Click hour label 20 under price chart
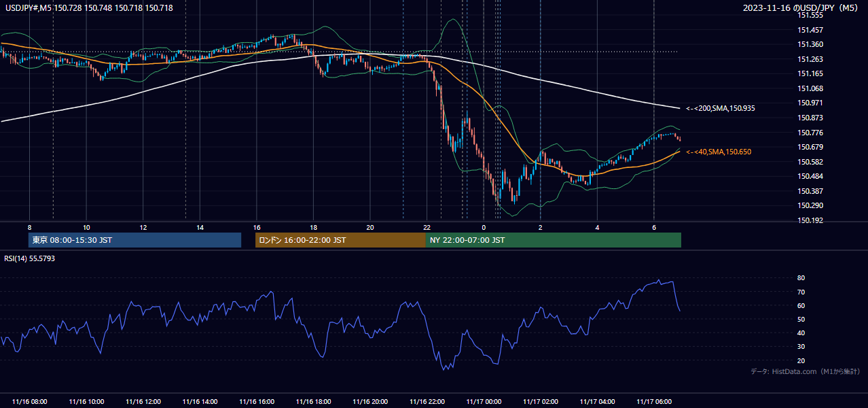This screenshot has height=408, width=868. tap(370, 227)
